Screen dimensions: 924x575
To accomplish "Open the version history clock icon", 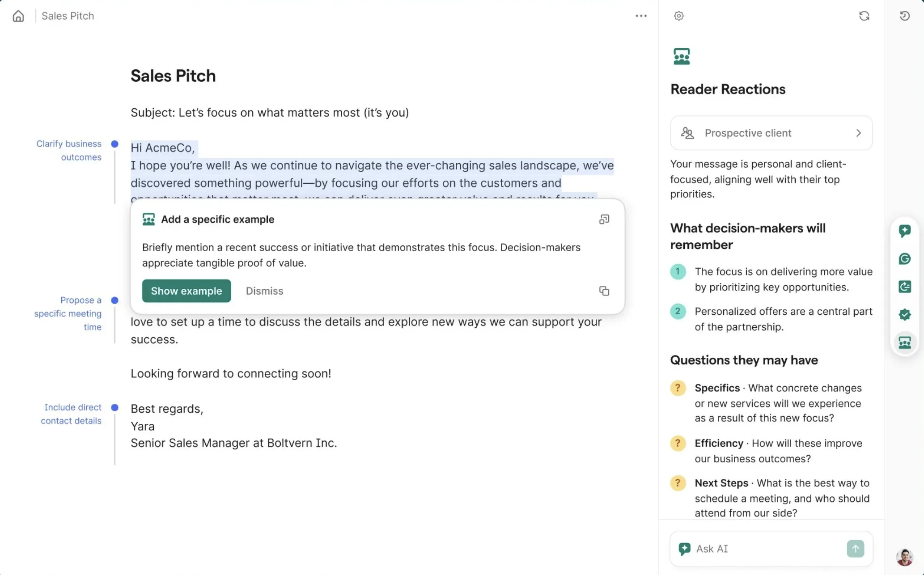I will 904,16.
